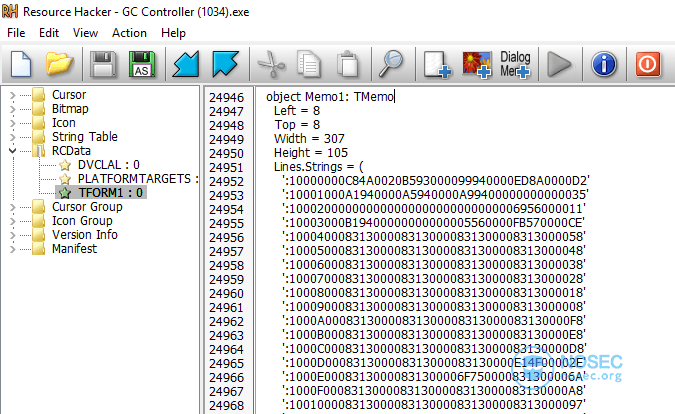675x414 pixels.
Task: Click the red power Exit icon
Action: (648, 64)
